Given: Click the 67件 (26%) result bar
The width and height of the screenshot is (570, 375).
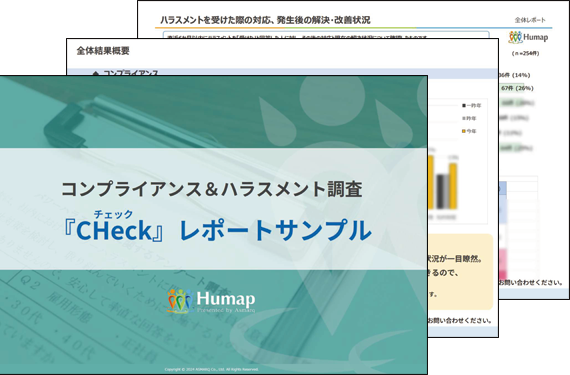Looking at the screenshot, I should pyautogui.click(x=516, y=88).
